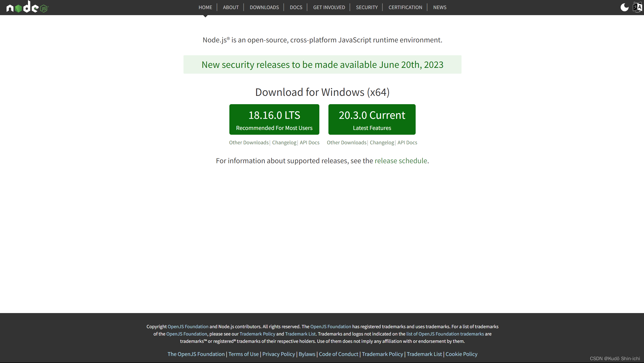Viewport: 644px width, 363px height.
Task: Open the Bylaws link
Action: point(307,354)
